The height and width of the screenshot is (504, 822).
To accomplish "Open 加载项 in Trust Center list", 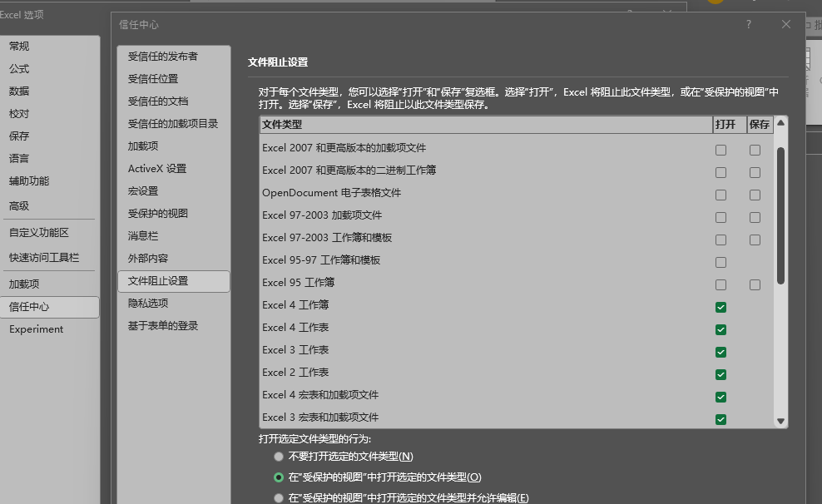I will point(174,146).
